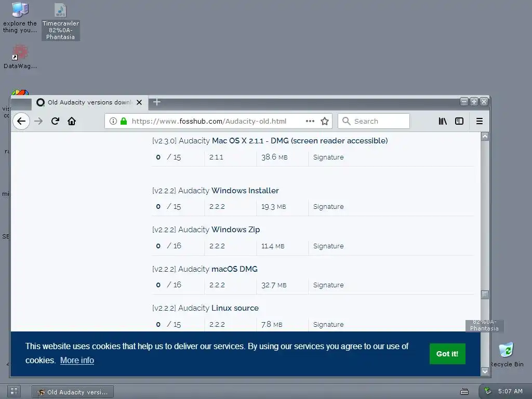The height and width of the screenshot is (399, 532).
Task: Open the Firefox hamburger menu
Action: pos(480,121)
